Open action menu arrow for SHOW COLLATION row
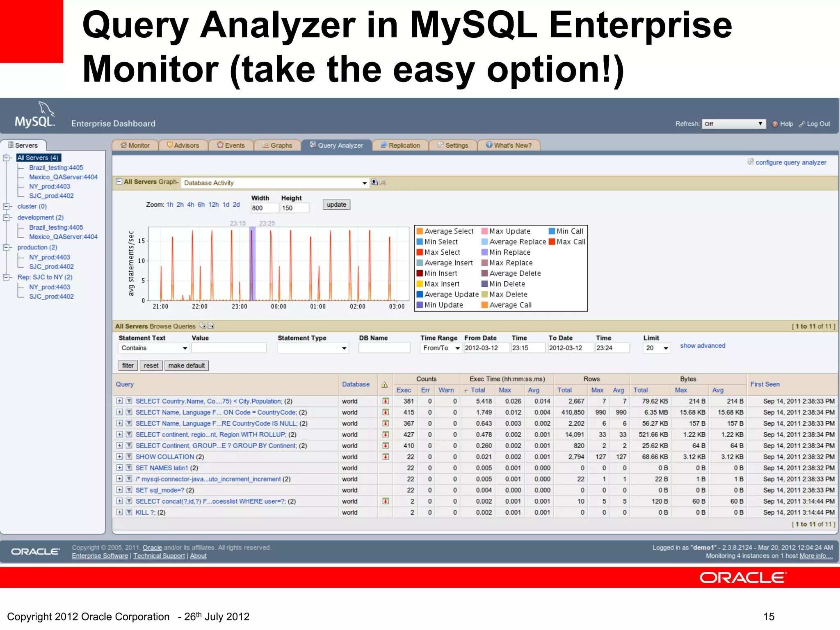The height and width of the screenshot is (630, 840). tap(129, 457)
